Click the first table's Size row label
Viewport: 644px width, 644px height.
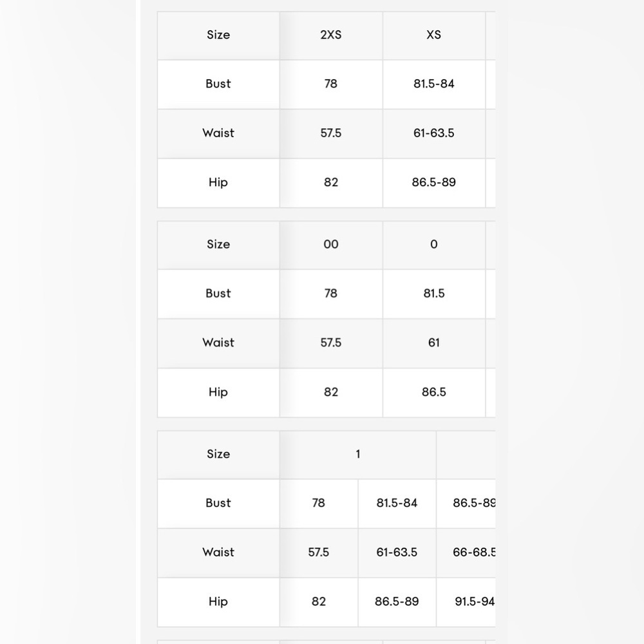pyautogui.click(x=218, y=35)
